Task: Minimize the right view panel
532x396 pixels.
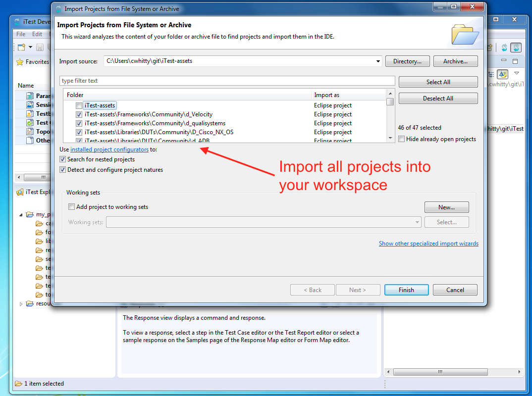Action: pos(504,61)
